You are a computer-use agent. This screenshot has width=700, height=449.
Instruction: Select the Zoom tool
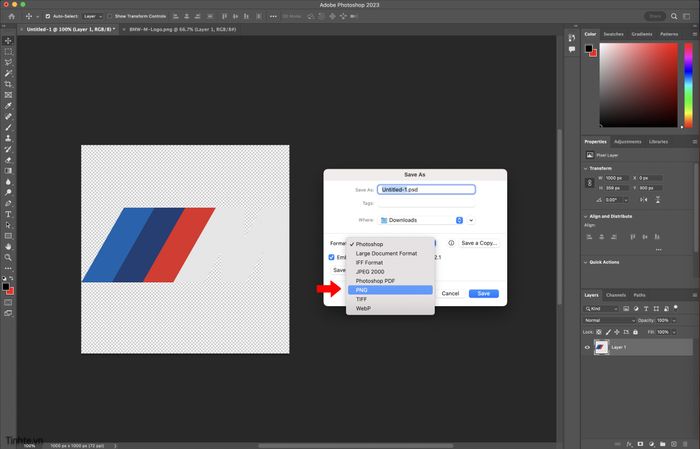8,258
